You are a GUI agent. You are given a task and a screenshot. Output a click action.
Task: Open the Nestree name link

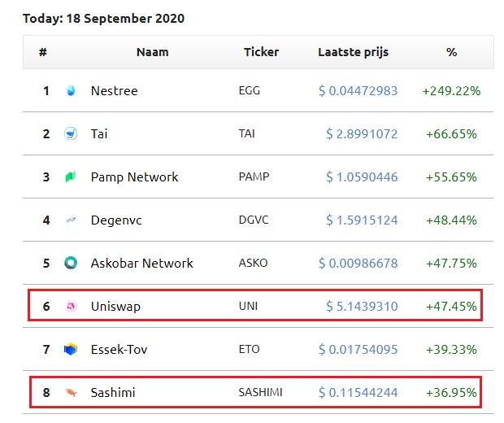click(114, 91)
